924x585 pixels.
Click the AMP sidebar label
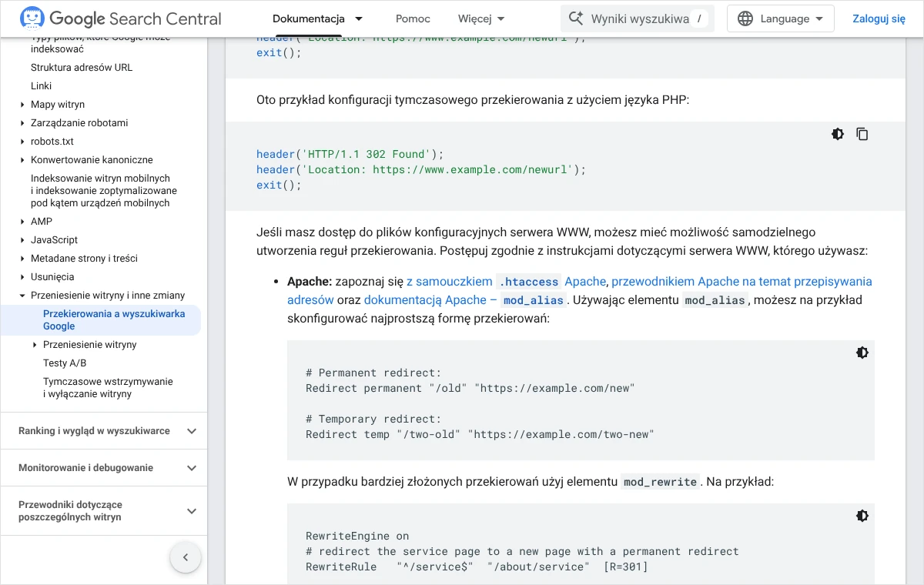(x=42, y=222)
